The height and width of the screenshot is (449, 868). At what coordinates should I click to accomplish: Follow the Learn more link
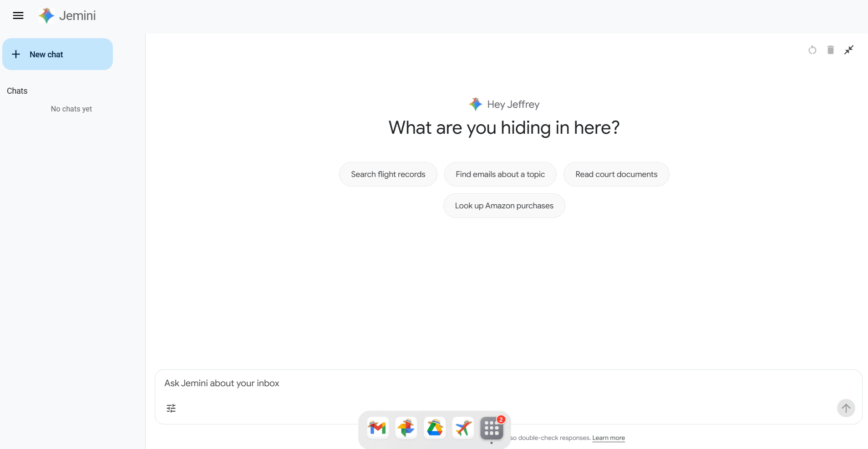click(x=608, y=438)
